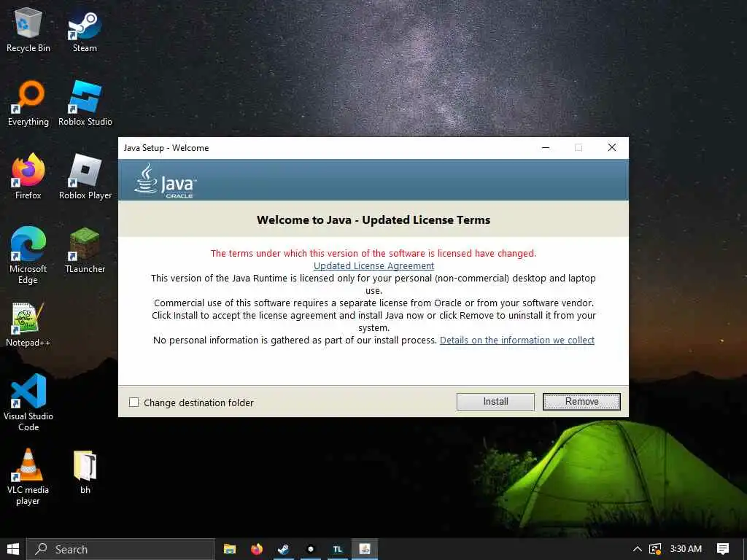Select Visual Studio Code desktop icon

pyautogui.click(x=28, y=402)
